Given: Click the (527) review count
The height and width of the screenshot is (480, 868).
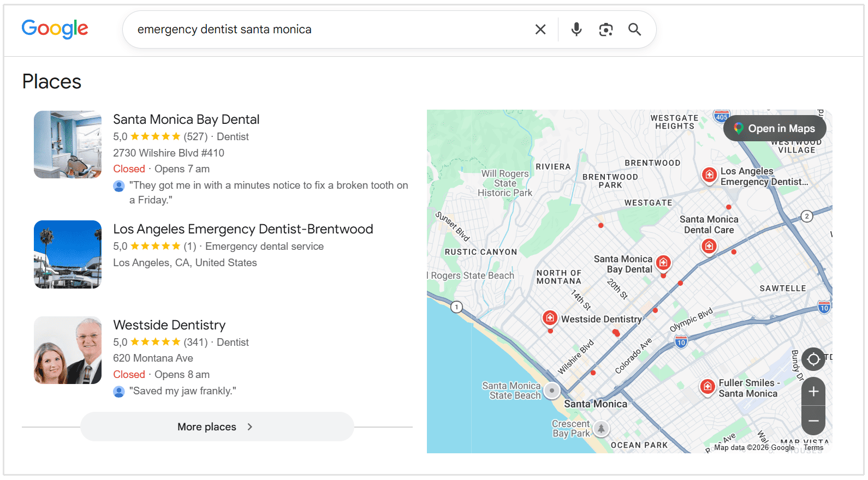Looking at the screenshot, I should 195,137.
